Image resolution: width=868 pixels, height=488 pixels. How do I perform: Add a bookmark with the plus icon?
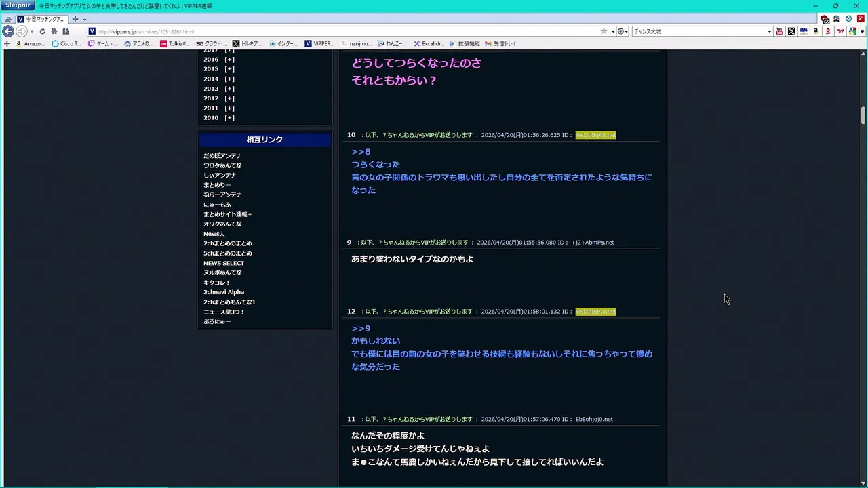click(x=7, y=43)
